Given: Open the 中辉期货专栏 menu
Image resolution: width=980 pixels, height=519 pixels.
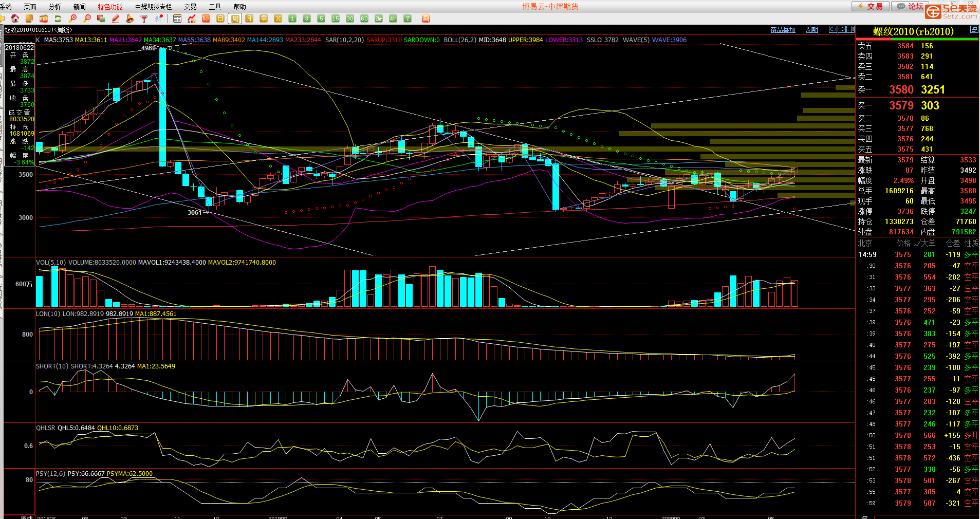Looking at the screenshot, I should point(153,7).
